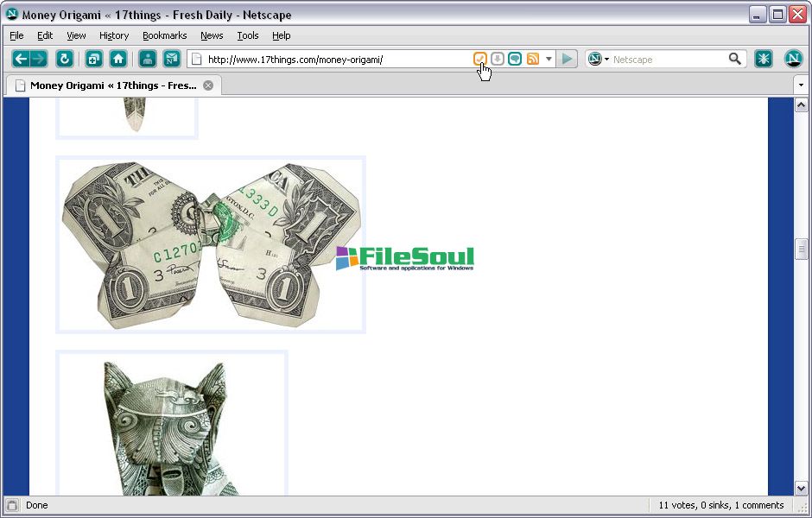Sink this page with the down-arrow icon
The height and width of the screenshot is (518, 812).
pos(498,59)
